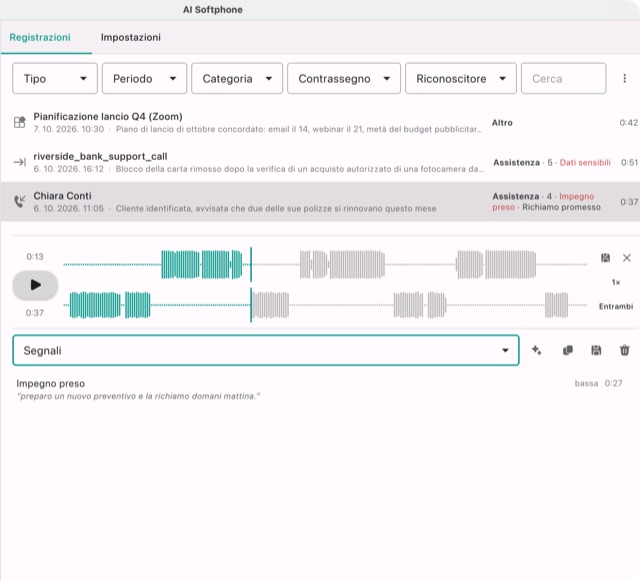Click the playhead marker on the waveform
Image resolution: width=640 pixels, height=581 pixels.
click(x=251, y=285)
